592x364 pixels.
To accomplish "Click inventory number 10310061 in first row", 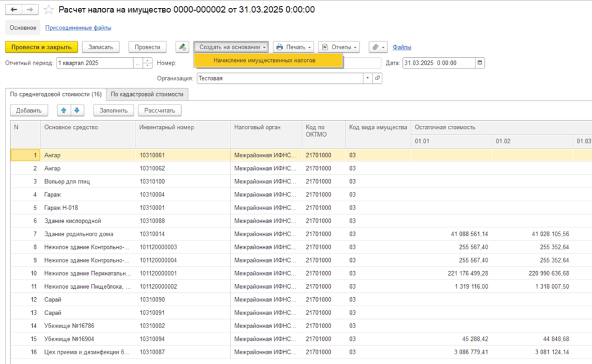I will pos(152,155).
